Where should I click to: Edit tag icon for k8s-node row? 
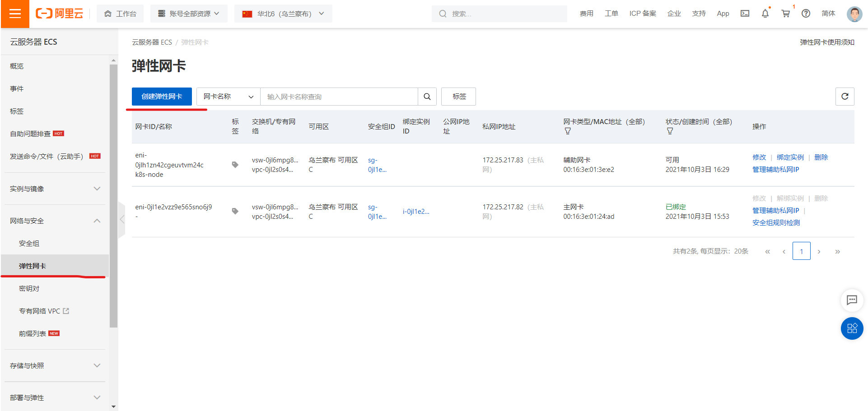pyautogui.click(x=235, y=165)
